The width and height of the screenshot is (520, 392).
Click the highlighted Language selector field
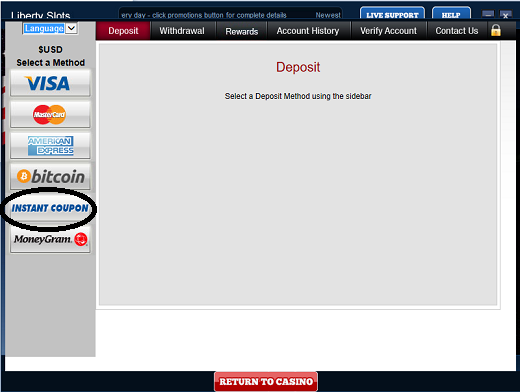(x=44, y=28)
